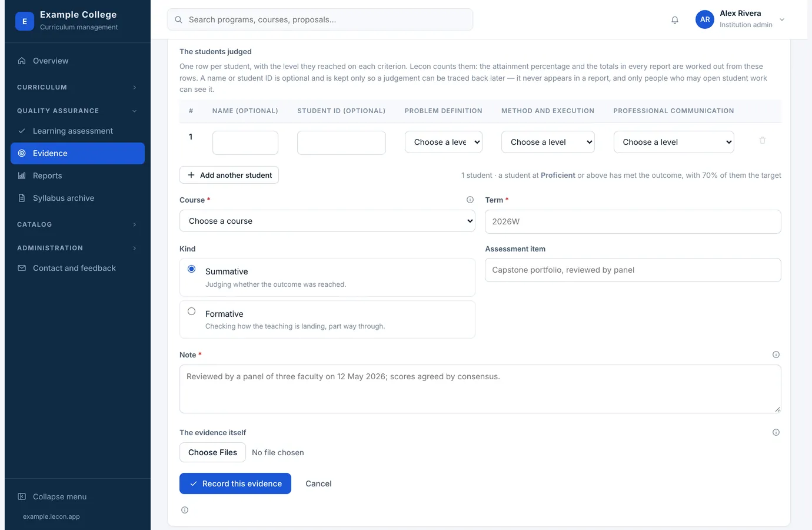Expand the Administration sidebar section
The height and width of the screenshot is (530, 812).
coord(77,248)
